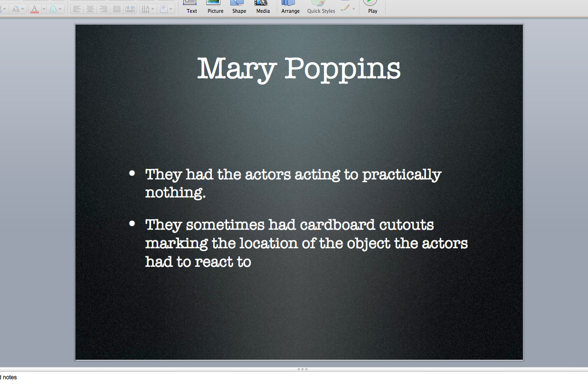Open the line color pencil dropdown
This screenshot has width=588, height=384.
[x=348, y=8]
